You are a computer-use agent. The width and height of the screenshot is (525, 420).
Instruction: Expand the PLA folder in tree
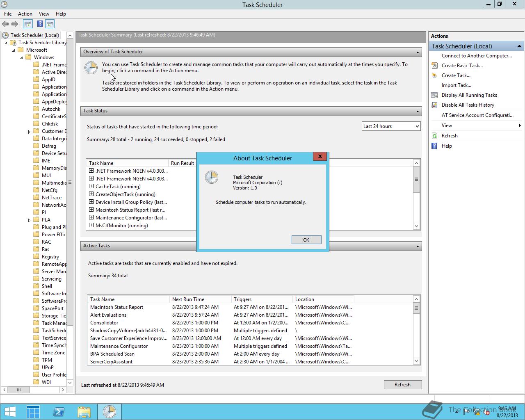pyautogui.click(x=29, y=220)
